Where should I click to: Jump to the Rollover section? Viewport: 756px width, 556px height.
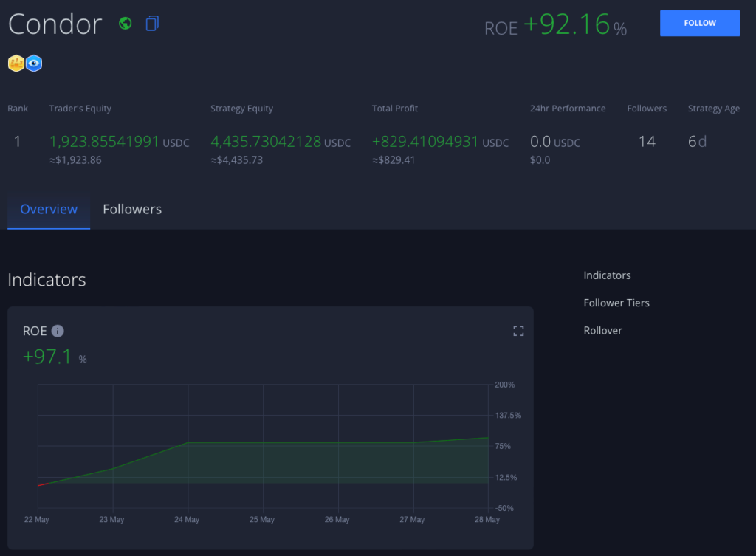[602, 330]
